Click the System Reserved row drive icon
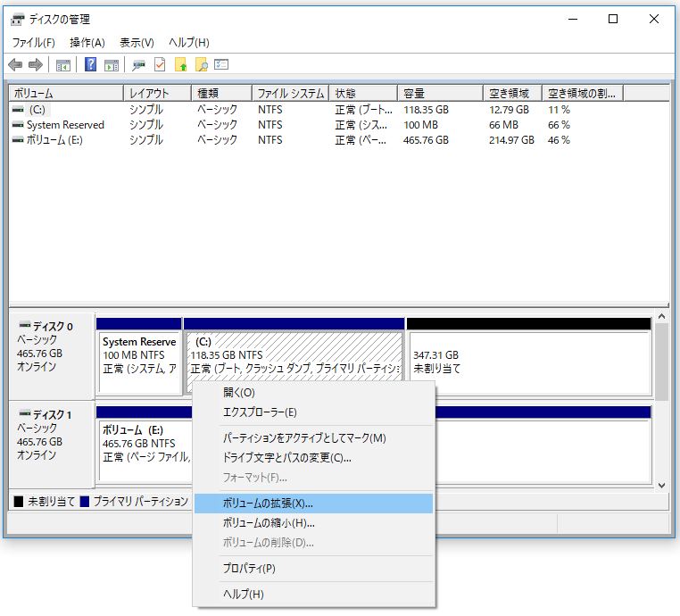 [x=18, y=125]
